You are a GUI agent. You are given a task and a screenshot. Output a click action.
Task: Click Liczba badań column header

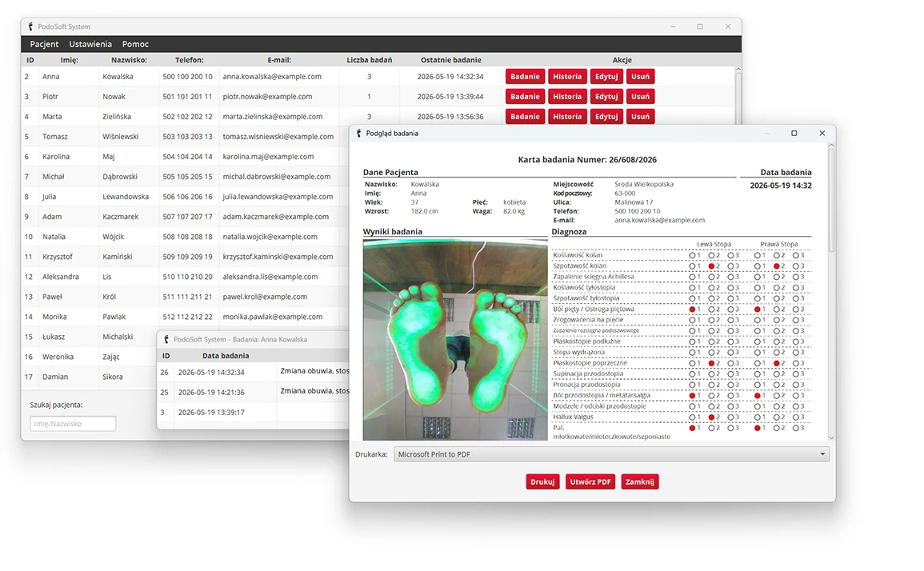[x=369, y=60]
